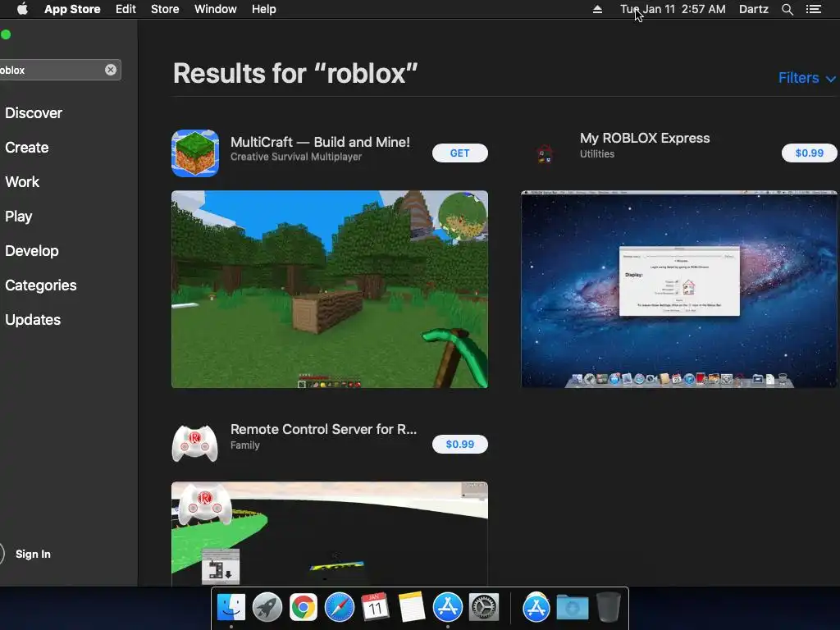Click the Dartz user name in menu bar
The width and height of the screenshot is (840, 630).
(x=753, y=9)
